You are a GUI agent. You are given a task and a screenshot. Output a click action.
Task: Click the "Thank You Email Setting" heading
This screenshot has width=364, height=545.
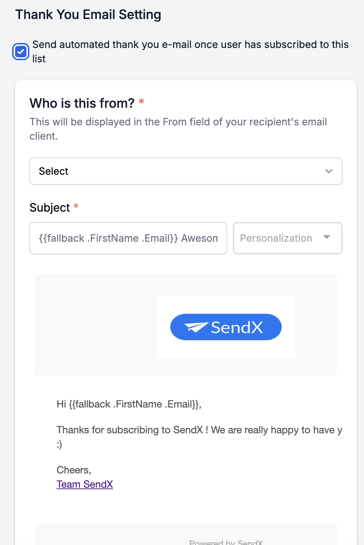(88, 15)
